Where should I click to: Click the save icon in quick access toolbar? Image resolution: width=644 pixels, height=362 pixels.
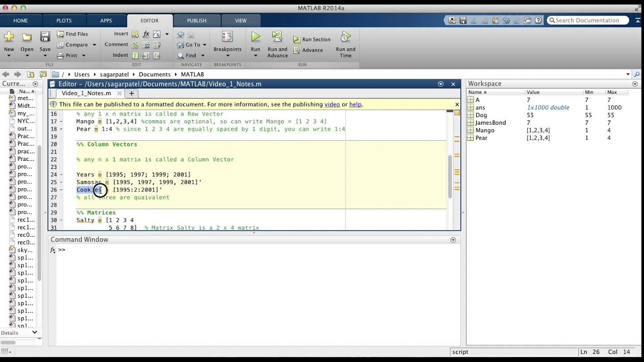pos(463,21)
